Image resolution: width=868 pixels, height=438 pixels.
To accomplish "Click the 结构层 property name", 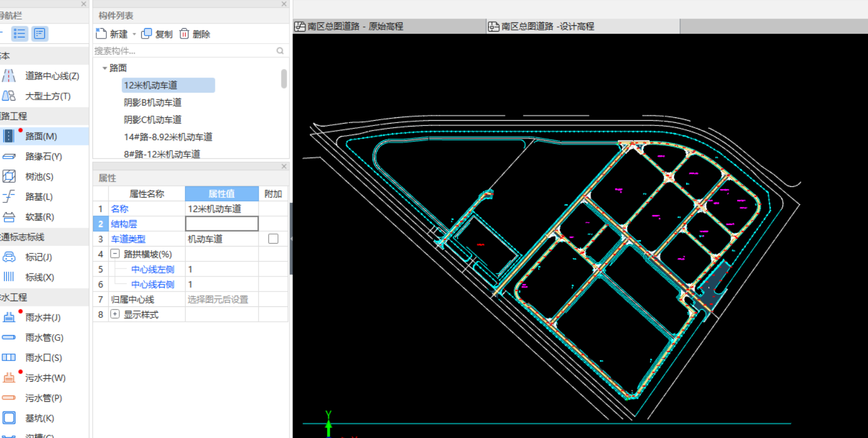I will pos(124,224).
